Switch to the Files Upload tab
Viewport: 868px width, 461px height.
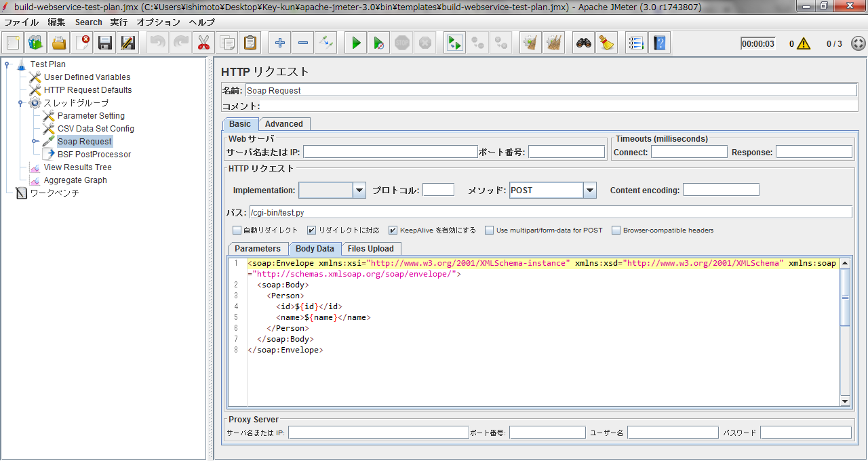tap(371, 249)
